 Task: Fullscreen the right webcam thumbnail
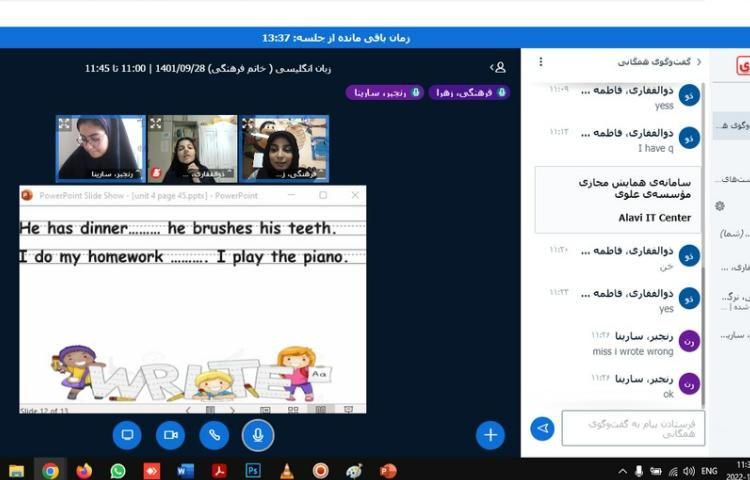pyautogui.click(x=248, y=124)
